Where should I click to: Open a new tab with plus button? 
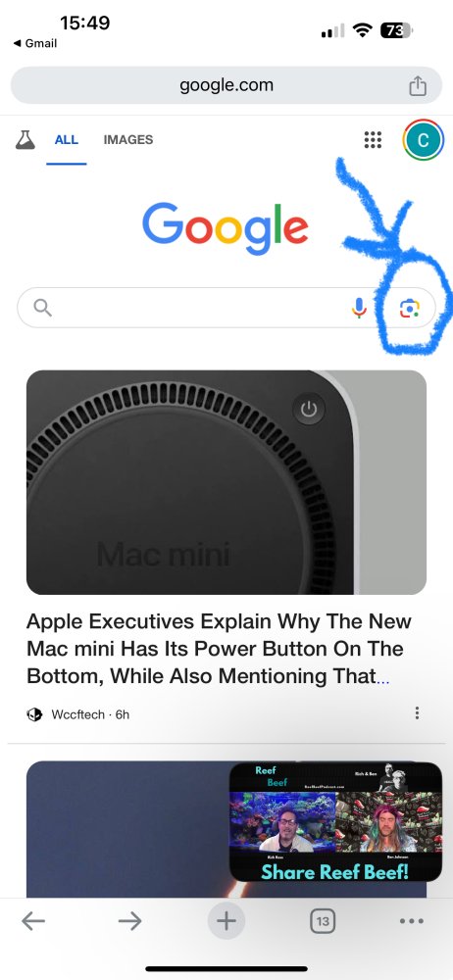point(226,920)
